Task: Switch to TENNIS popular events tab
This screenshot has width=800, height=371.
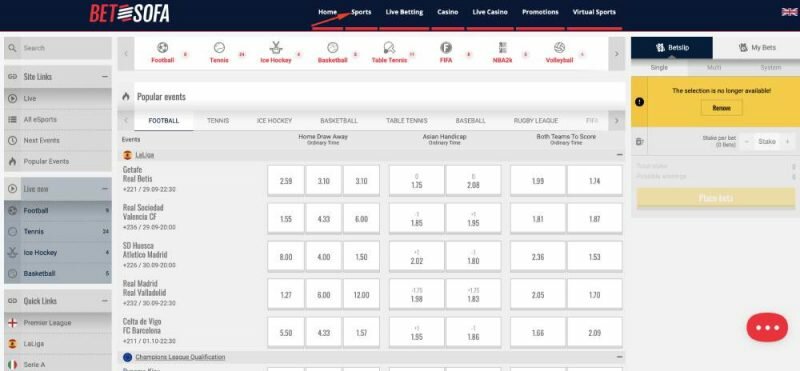Action: pyautogui.click(x=218, y=121)
